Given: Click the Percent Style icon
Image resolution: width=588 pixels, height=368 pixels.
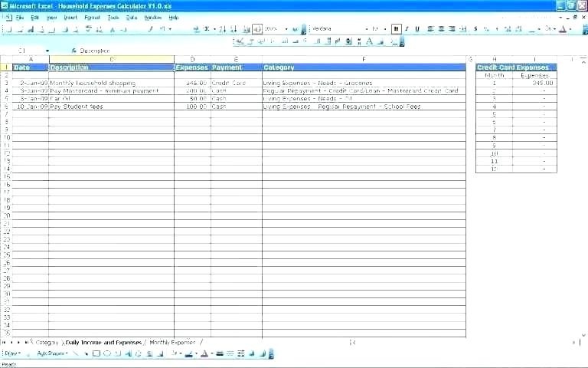Looking at the screenshot, I should click(486, 29).
